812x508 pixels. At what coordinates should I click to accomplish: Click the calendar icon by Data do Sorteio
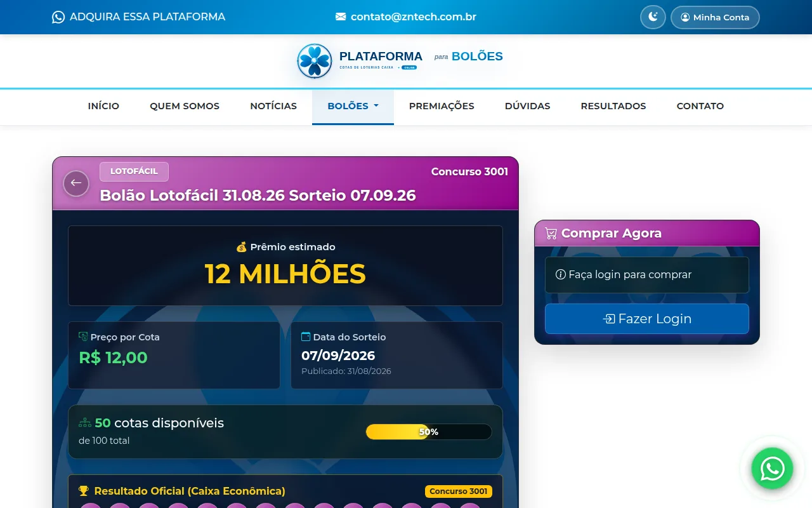(x=306, y=337)
